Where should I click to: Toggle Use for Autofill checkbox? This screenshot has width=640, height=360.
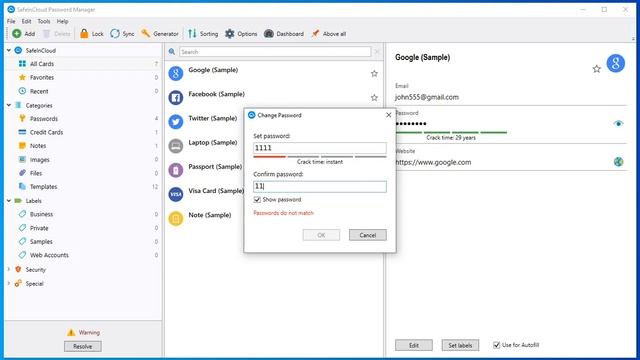pyautogui.click(x=497, y=345)
